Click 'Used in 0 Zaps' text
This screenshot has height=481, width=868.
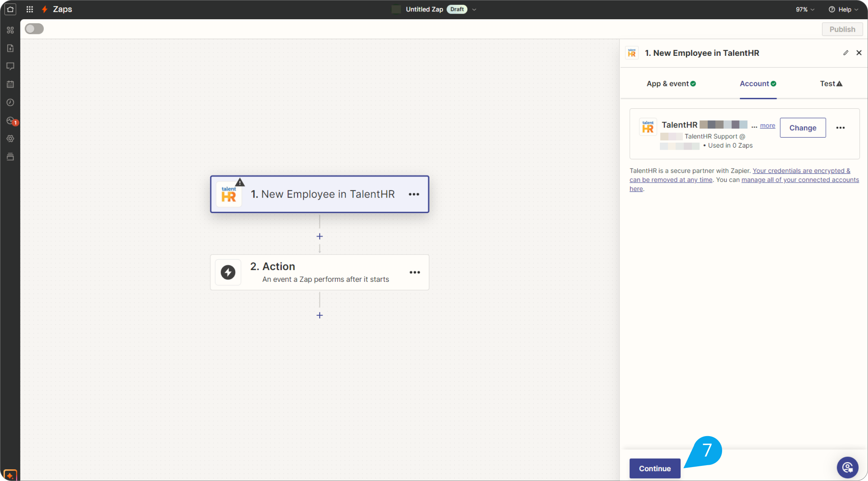point(730,146)
